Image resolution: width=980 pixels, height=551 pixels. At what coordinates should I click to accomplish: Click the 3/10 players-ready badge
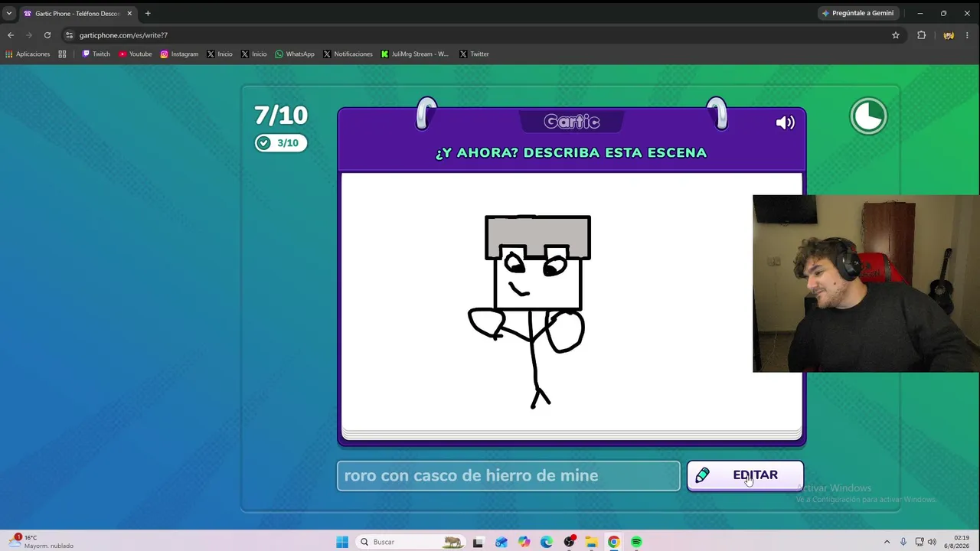pyautogui.click(x=281, y=143)
